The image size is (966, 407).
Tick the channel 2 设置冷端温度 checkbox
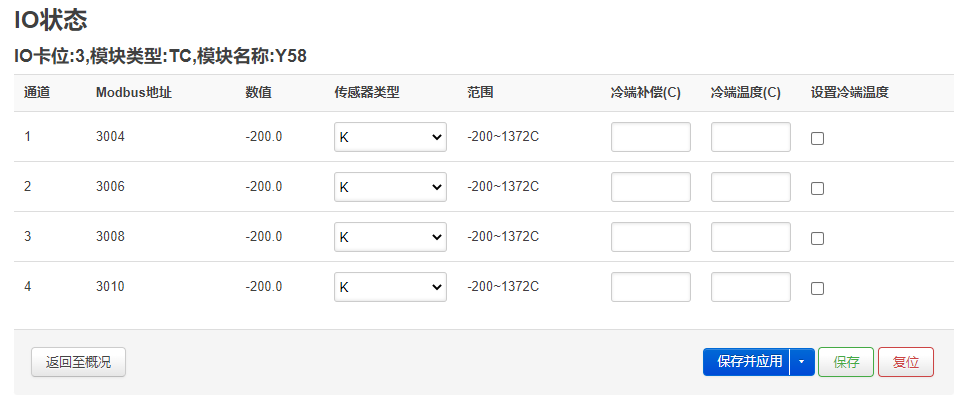click(817, 188)
